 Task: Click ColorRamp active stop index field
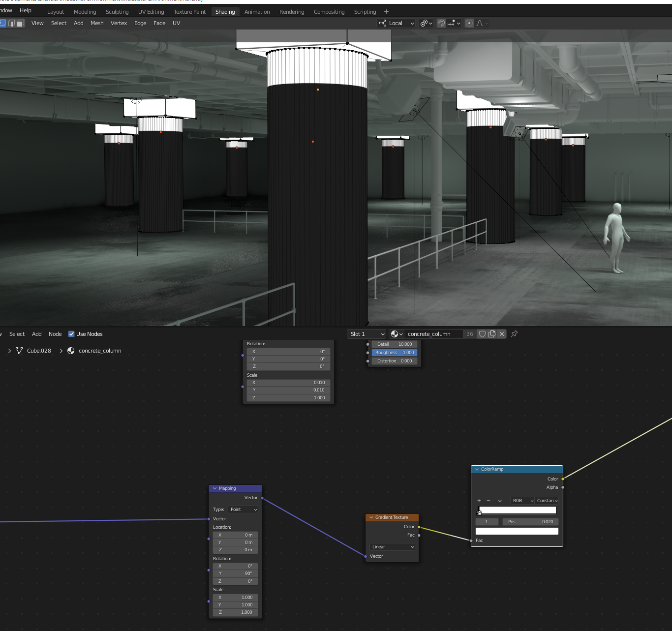coord(487,522)
